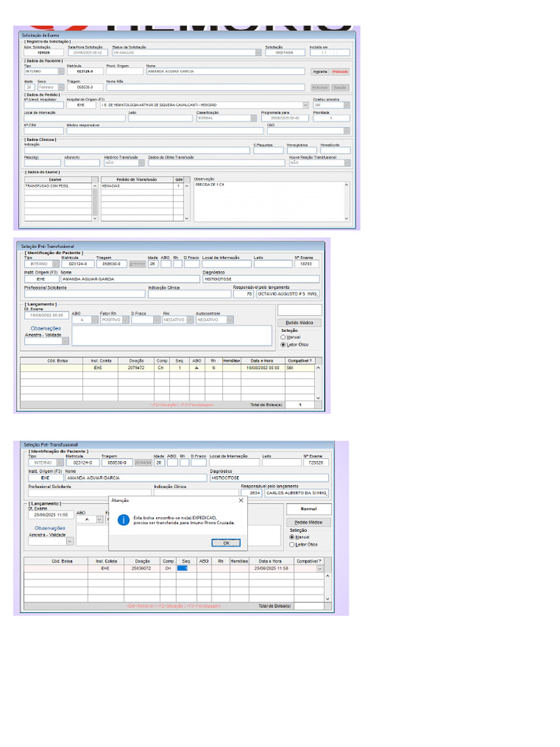Click the Normal status box in bottom window
560x747 pixels.
[x=308, y=508]
